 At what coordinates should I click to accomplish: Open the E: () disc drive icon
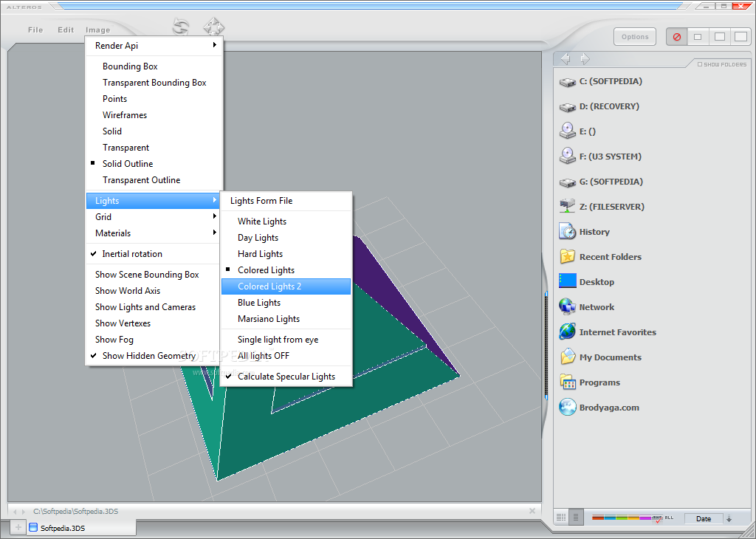coord(568,131)
